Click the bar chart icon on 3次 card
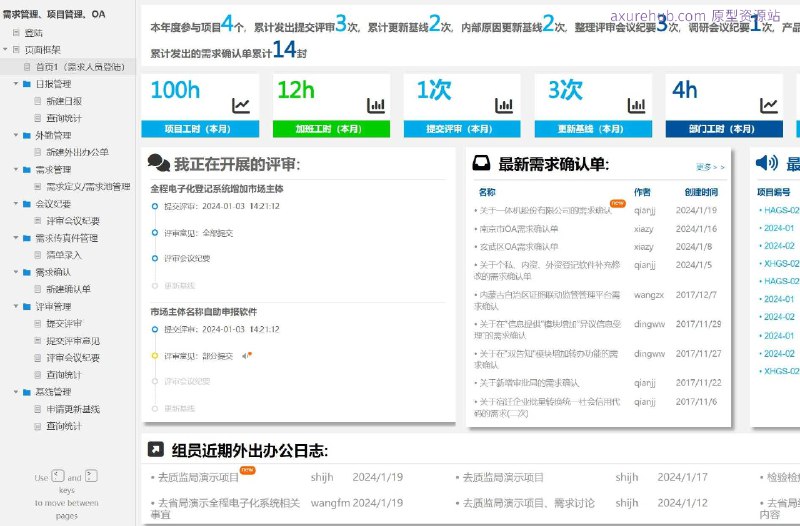This screenshot has width=800, height=526. click(x=636, y=106)
